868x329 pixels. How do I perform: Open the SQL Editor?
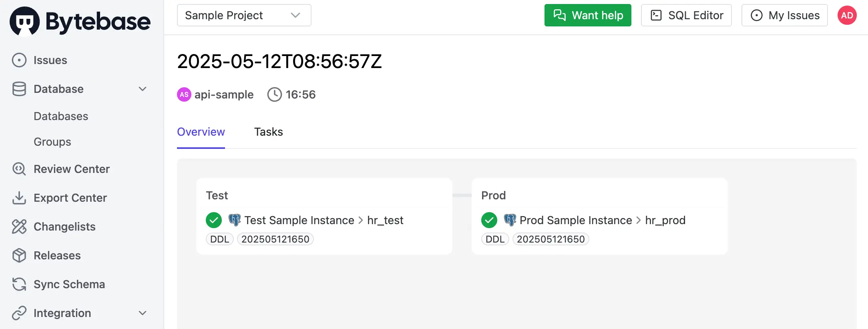pos(686,15)
